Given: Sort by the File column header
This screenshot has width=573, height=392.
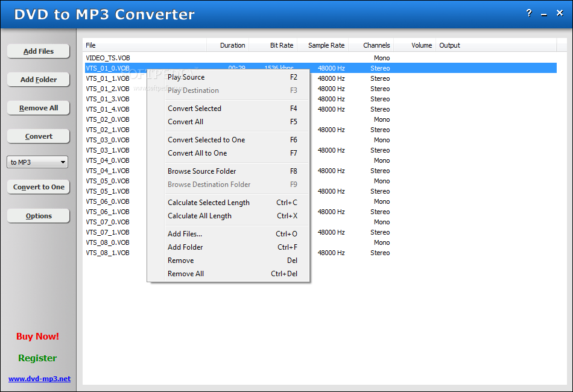Looking at the screenshot, I should click(x=145, y=45).
